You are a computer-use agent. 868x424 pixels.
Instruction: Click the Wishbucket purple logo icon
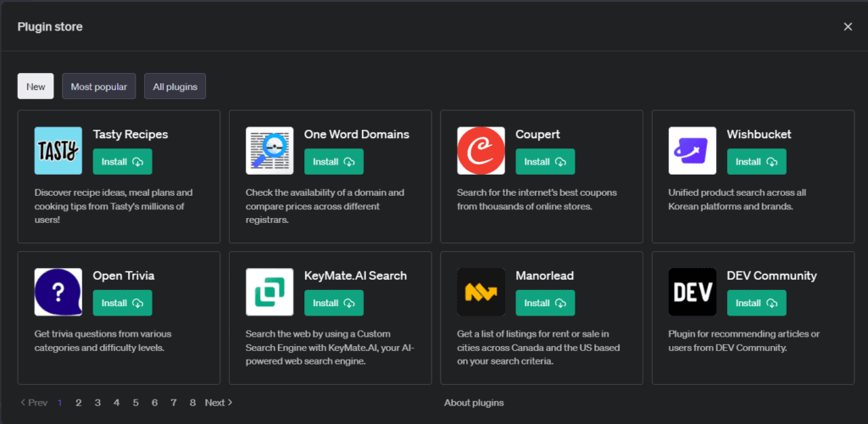pos(693,151)
